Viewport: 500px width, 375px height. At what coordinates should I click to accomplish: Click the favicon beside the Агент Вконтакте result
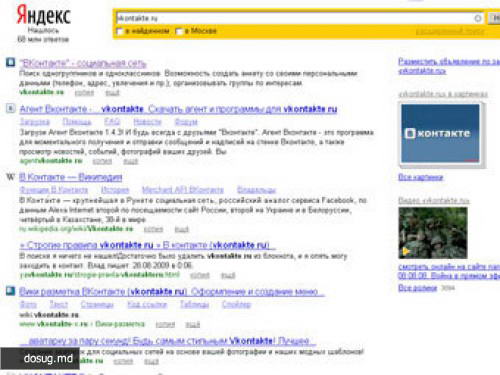click(x=10, y=108)
